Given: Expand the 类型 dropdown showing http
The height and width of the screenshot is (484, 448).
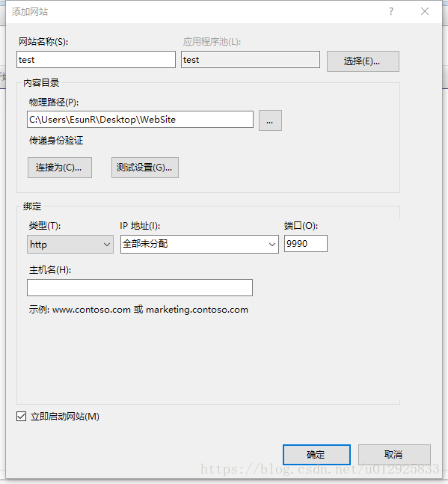Looking at the screenshot, I should 70,244.
